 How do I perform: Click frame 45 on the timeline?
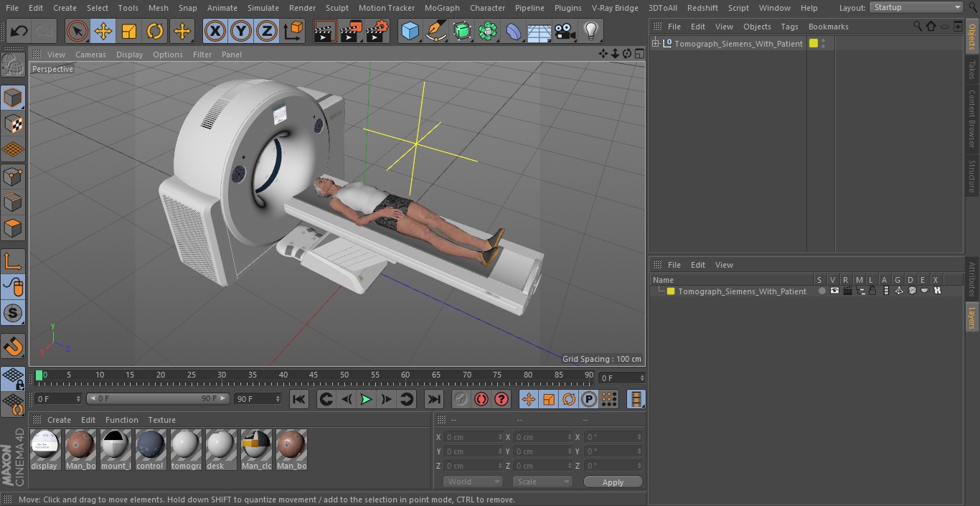coord(314,375)
